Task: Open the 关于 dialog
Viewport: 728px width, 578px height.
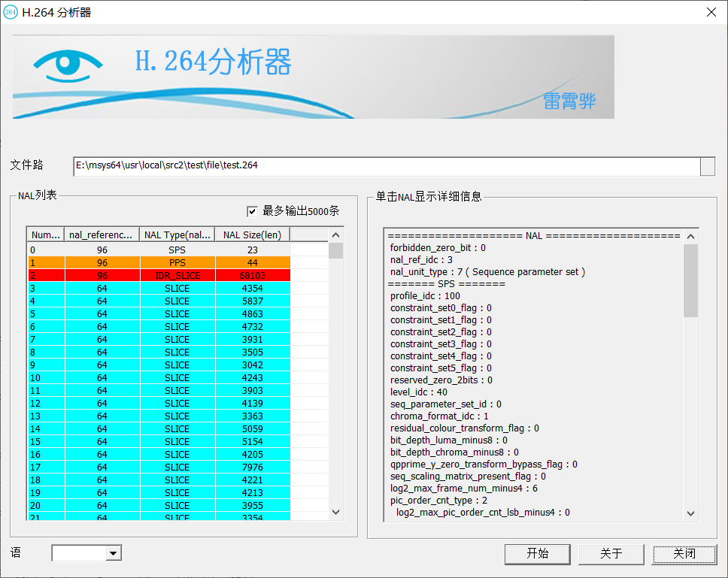Action: tap(611, 554)
